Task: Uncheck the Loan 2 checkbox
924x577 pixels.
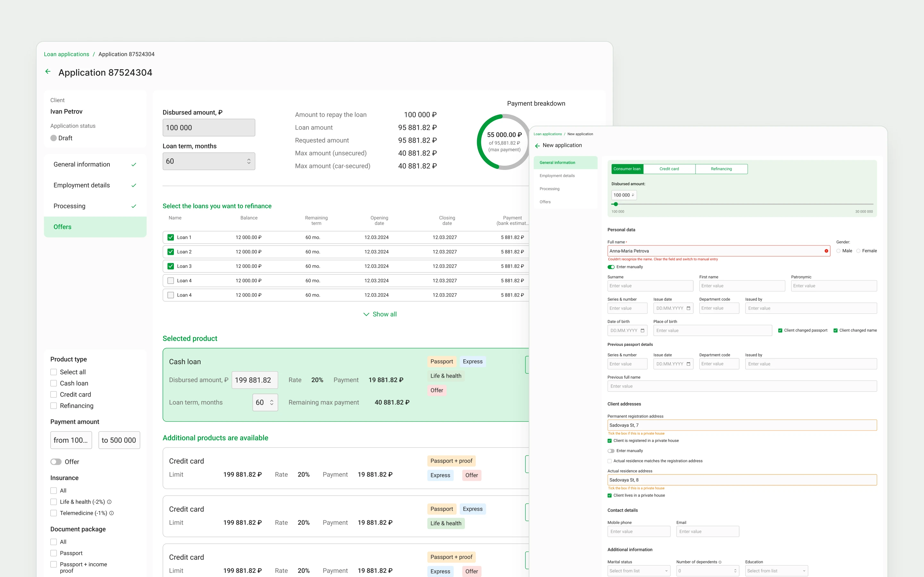Action: coord(171,252)
